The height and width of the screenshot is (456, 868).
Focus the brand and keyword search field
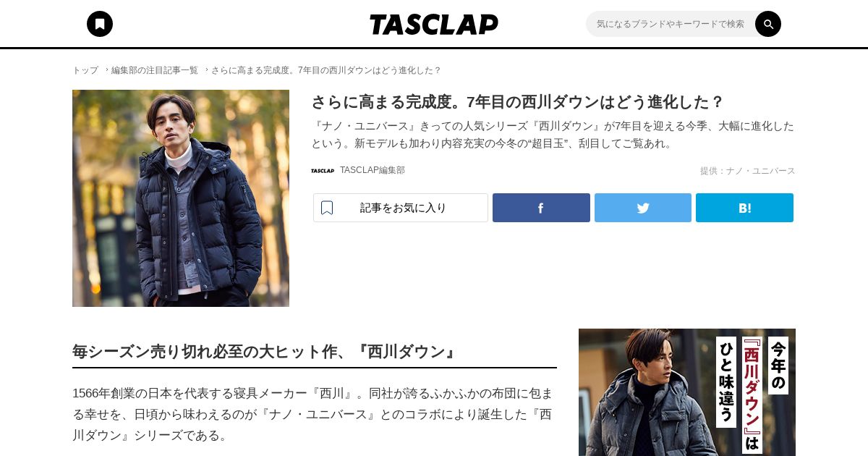click(x=671, y=24)
